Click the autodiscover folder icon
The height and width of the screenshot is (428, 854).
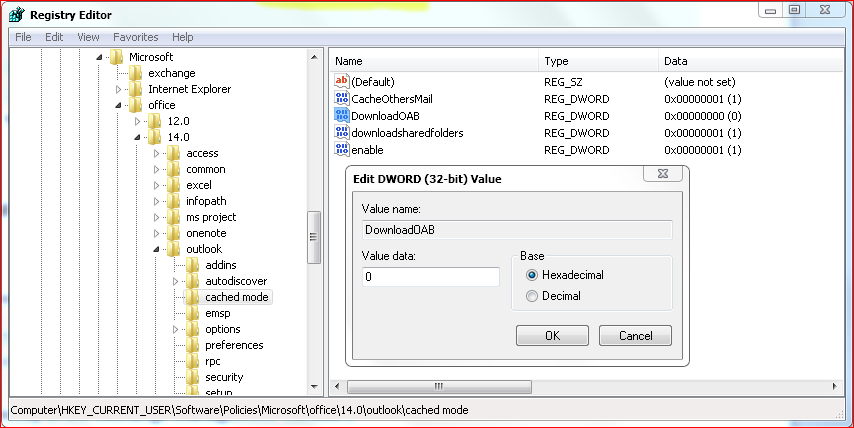193,281
